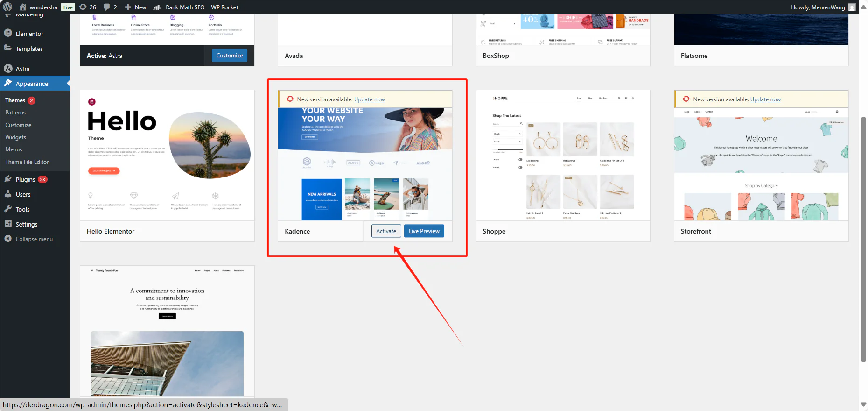This screenshot has width=868, height=411.
Task: Click Update now on Kadence theme
Action: [x=369, y=99]
